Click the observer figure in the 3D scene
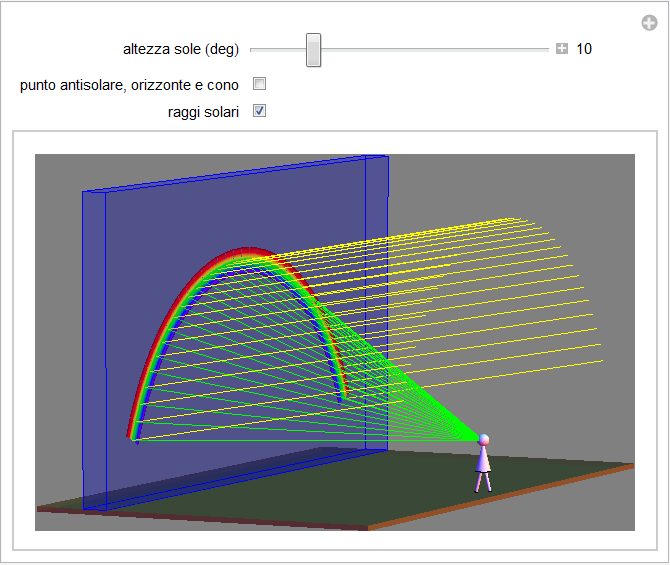 (x=483, y=463)
